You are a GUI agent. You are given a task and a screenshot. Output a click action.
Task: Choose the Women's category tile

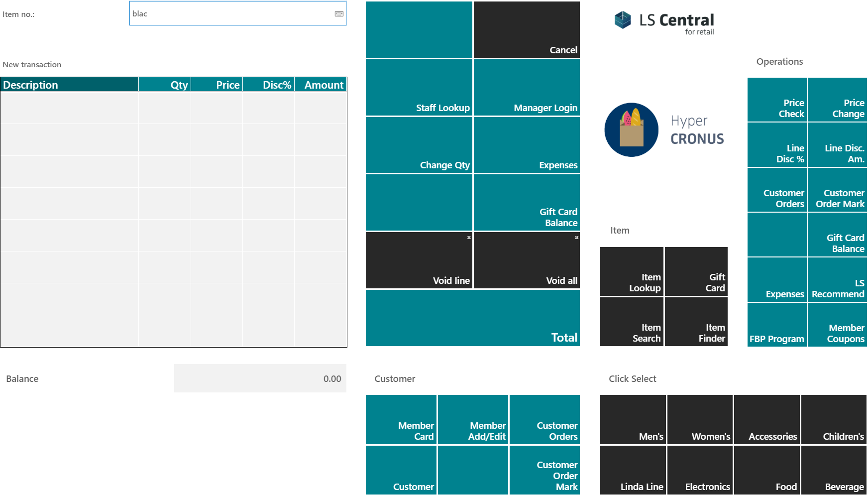pos(700,419)
